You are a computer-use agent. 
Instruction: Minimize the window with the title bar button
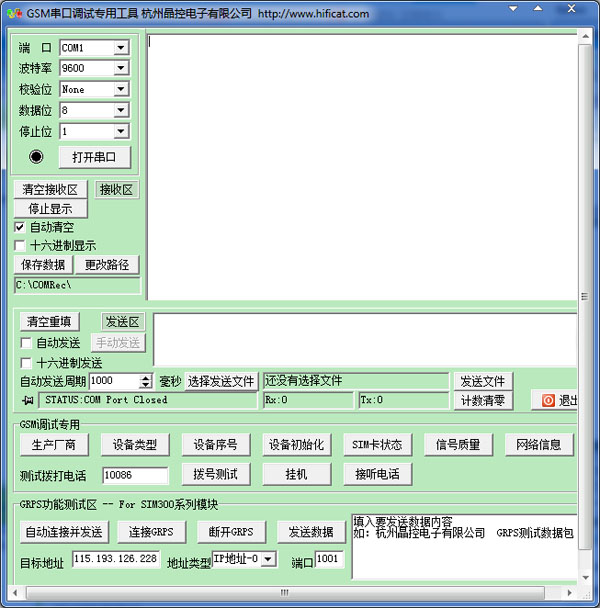513,9
